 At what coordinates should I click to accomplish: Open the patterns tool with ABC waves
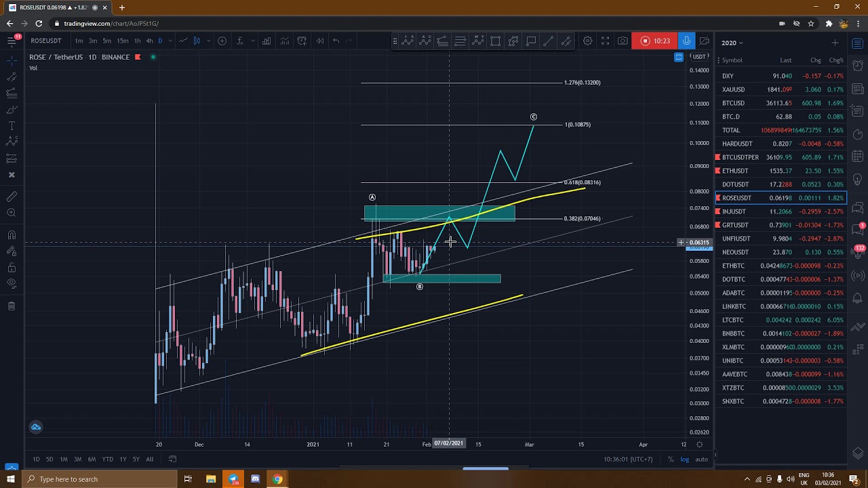pos(12,142)
